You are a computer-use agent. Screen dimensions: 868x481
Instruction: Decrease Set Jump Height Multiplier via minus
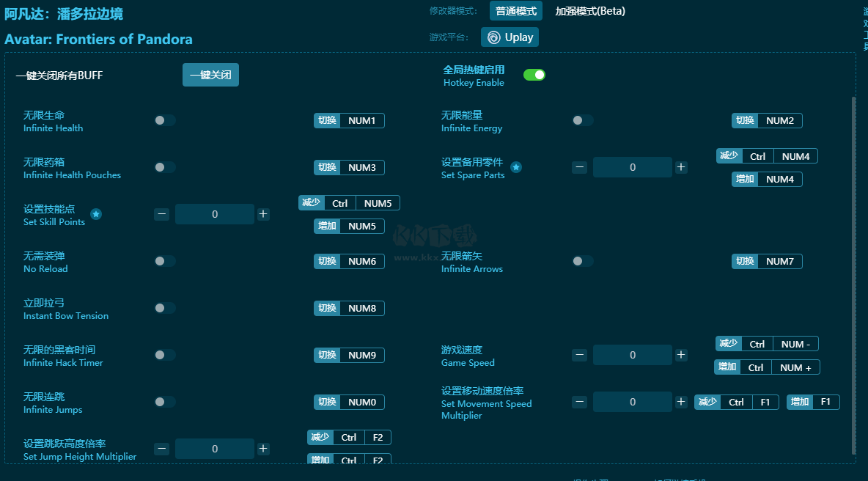tap(161, 449)
